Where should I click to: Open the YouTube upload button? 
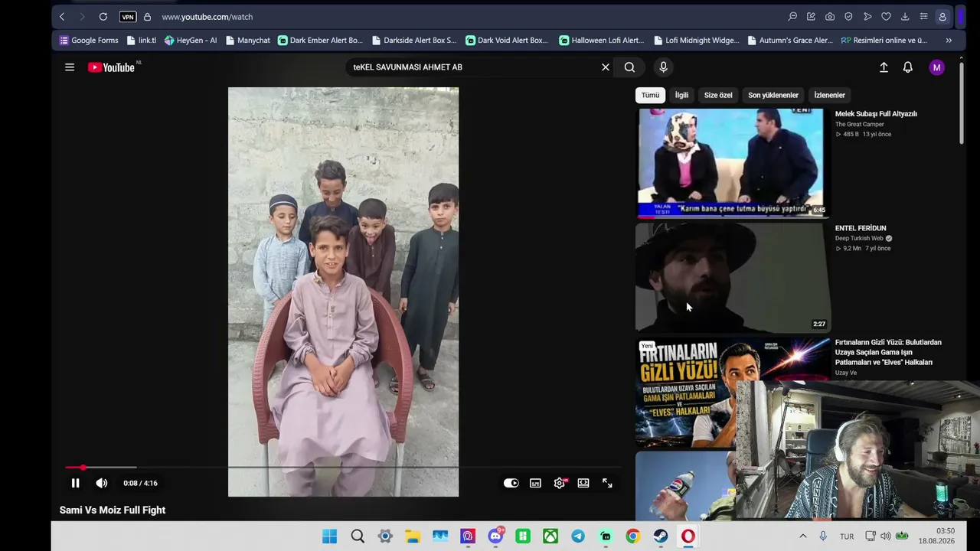pos(884,67)
